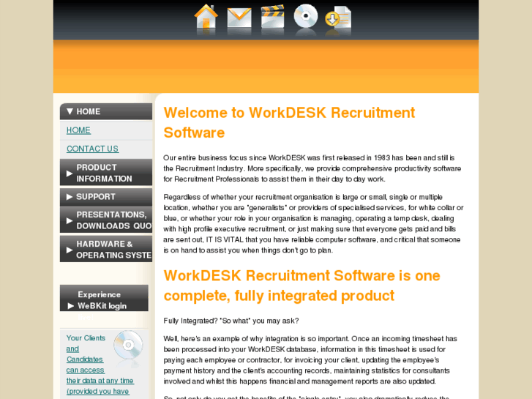Expand the PRESENTATIONS, DOWNLOADS menu

(106, 220)
